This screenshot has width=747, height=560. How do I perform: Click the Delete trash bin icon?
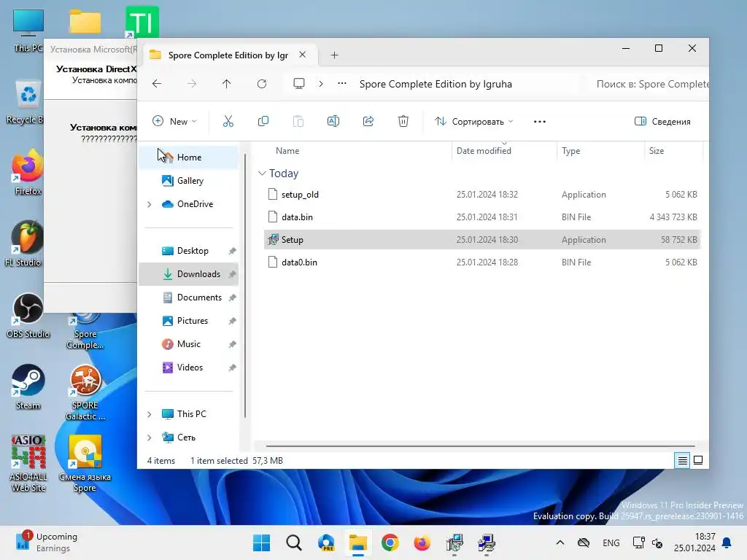tap(403, 122)
